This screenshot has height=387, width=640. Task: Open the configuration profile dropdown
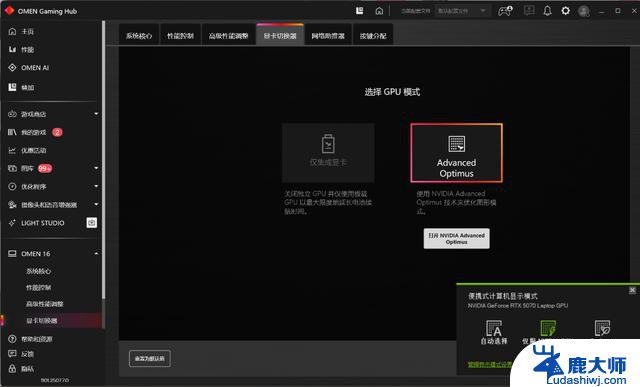[x=462, y=11]
